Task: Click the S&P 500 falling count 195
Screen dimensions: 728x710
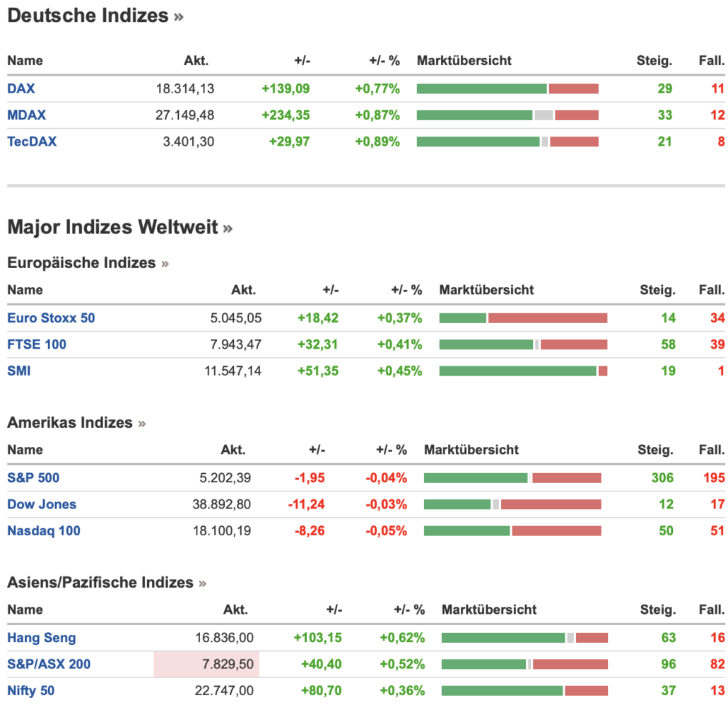Action: coord(714,477)
